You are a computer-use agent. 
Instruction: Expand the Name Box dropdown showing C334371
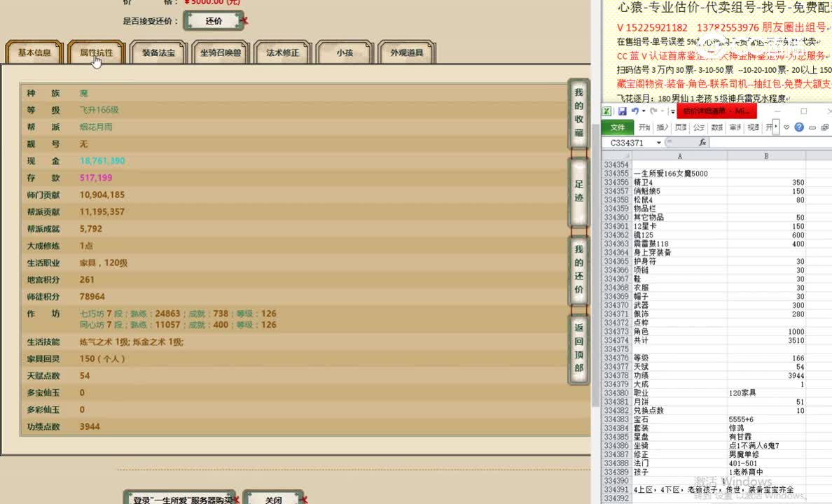coord(658,142)
